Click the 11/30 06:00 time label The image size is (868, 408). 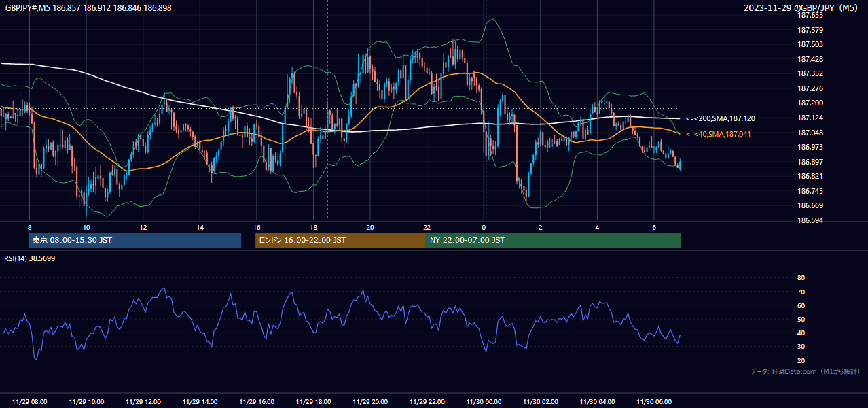click(654, 402)
